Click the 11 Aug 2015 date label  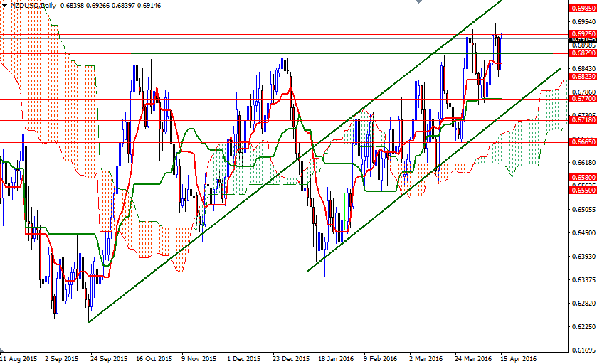point(19,359)
